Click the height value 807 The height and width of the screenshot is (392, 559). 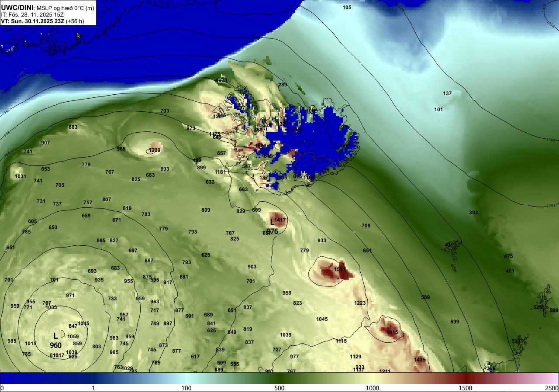[x=107, y=199]
